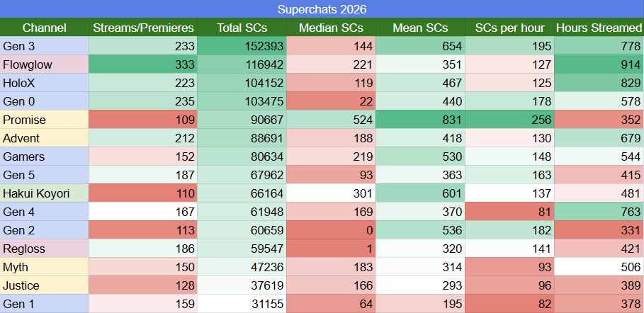Click Flowglow total SCs value 116942
644x313 pixels.
click(x=242, y=64)
